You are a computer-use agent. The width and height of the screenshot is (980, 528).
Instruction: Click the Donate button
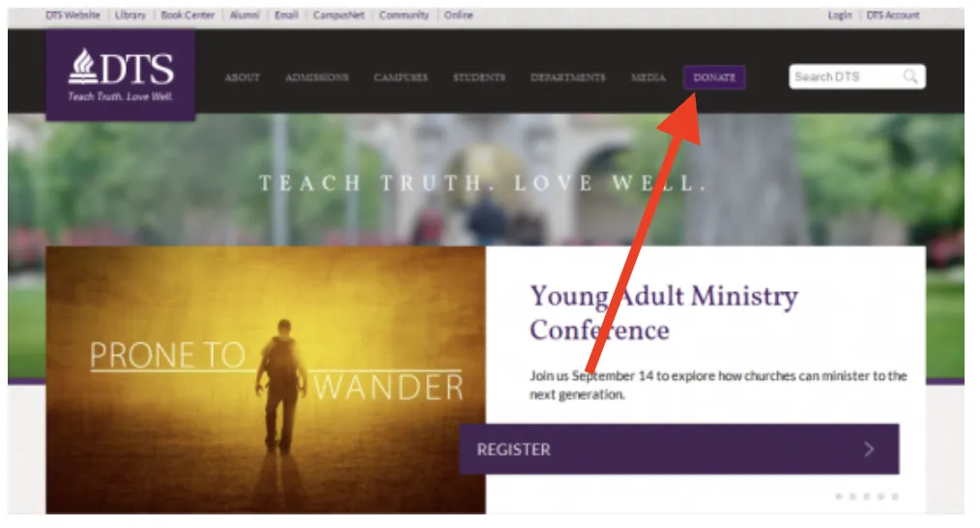click(714, 77)
